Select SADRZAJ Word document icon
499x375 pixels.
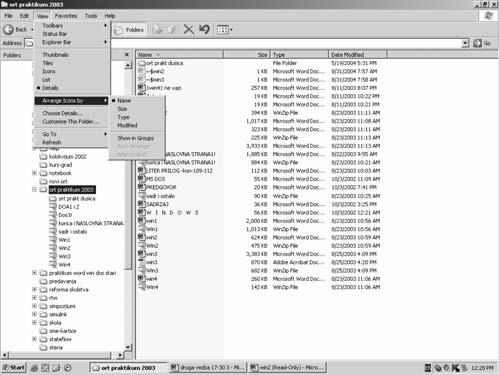pyautogui.click(x=142, y=204)
